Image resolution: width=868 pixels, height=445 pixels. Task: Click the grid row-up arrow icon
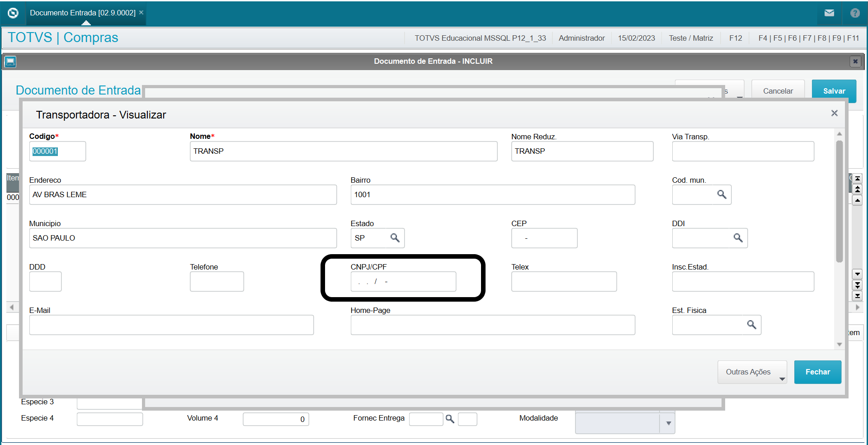[x=858, y=200]
